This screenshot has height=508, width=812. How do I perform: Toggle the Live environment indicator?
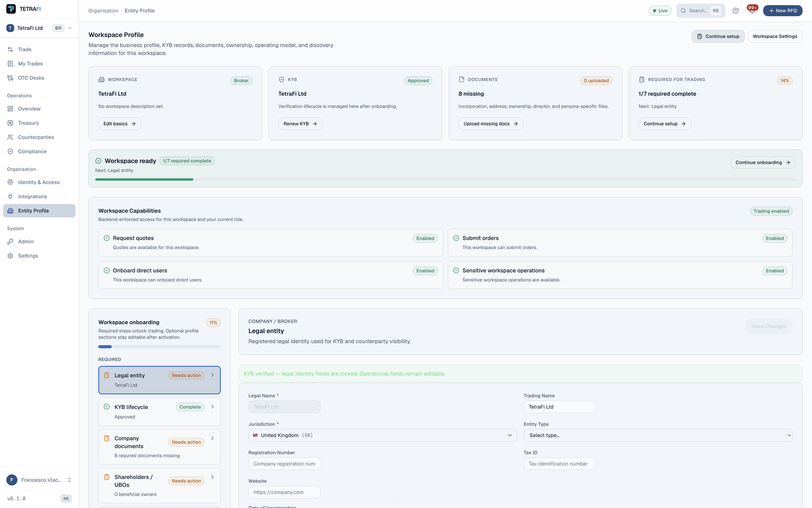(660, 11)
